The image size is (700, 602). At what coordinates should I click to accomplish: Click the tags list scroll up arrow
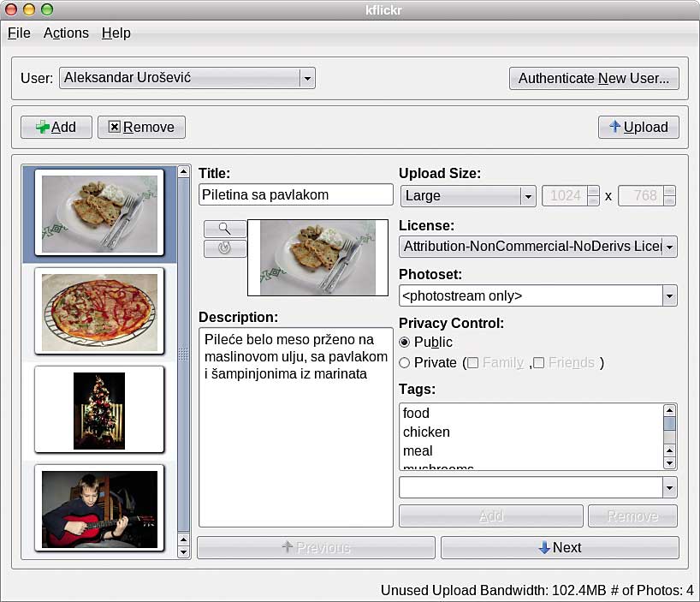[x=669, y=410]
